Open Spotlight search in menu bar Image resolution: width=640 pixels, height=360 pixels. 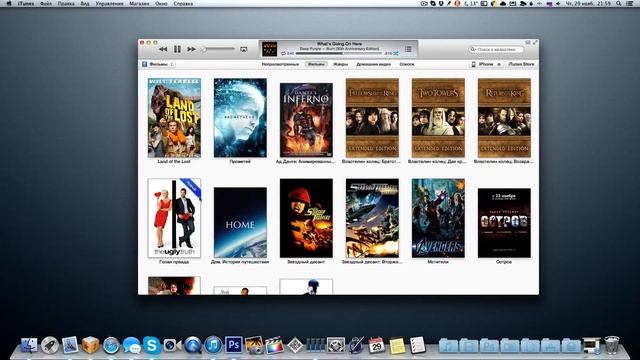click(x=619, y=3)
